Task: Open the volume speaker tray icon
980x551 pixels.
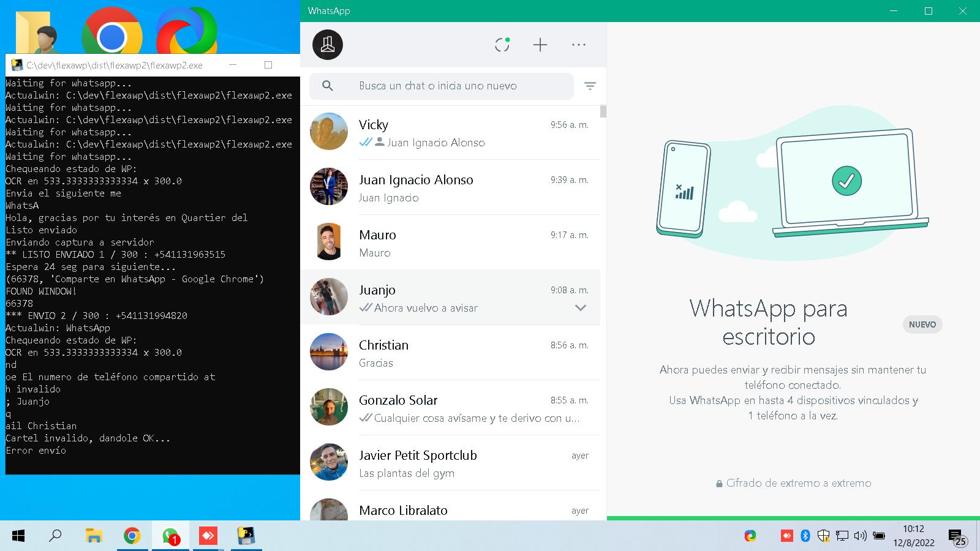Action: point(861,536)
